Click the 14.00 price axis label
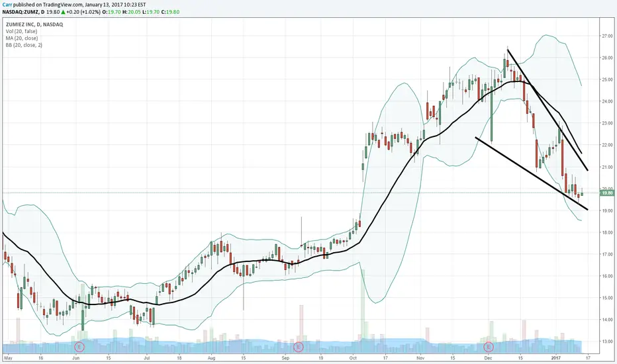 point(607,320)
